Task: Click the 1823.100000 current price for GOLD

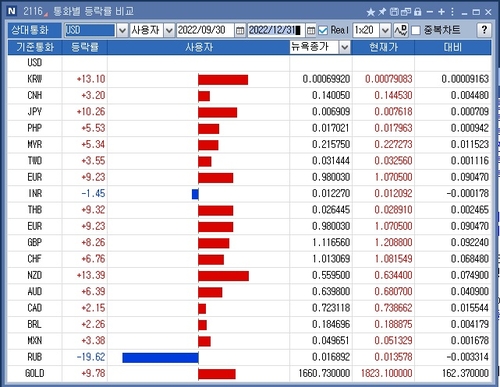Action: 387,373
